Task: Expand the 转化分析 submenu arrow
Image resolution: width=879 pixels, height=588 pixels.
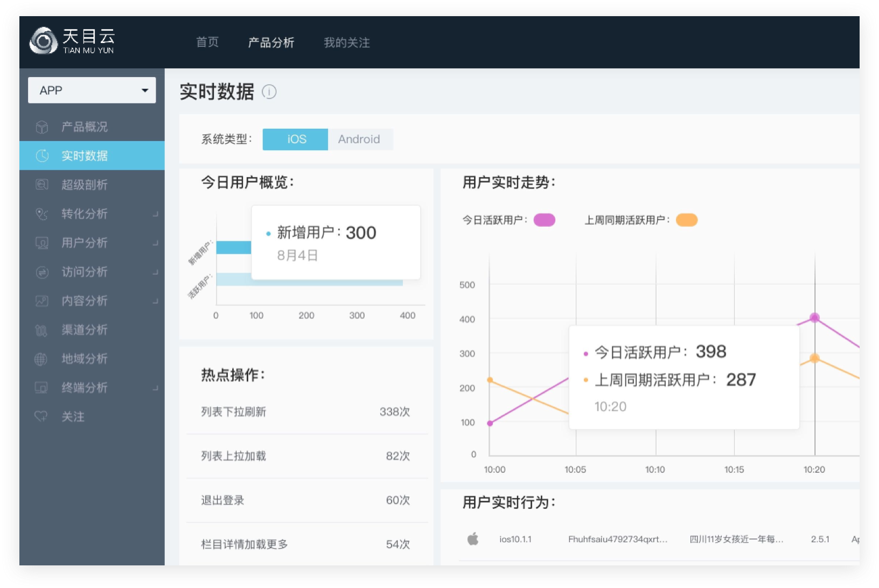Action: click(x=155, y=214)
